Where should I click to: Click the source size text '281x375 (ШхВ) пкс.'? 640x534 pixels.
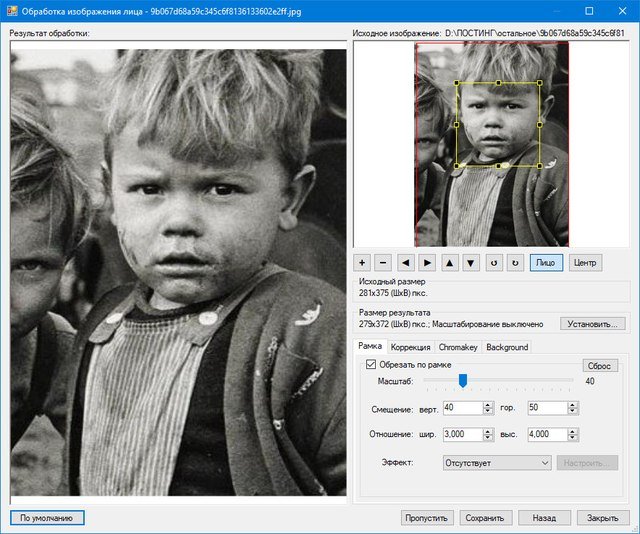point(393,293)
